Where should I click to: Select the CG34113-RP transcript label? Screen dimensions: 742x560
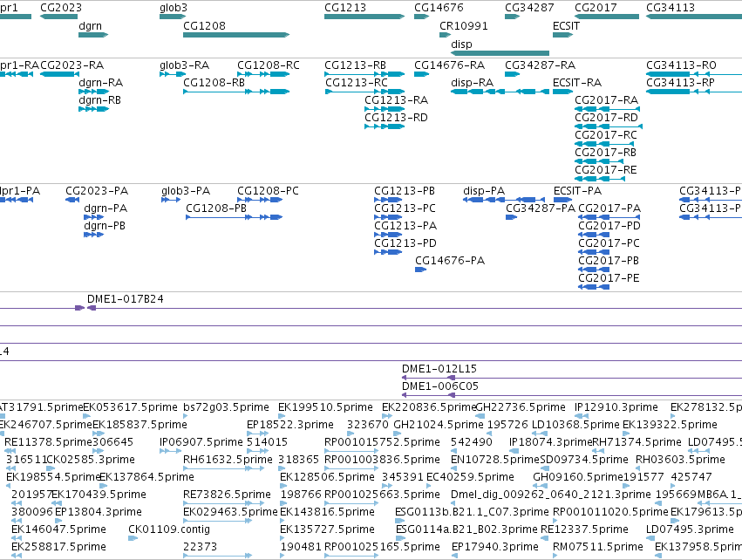point(680,83)
